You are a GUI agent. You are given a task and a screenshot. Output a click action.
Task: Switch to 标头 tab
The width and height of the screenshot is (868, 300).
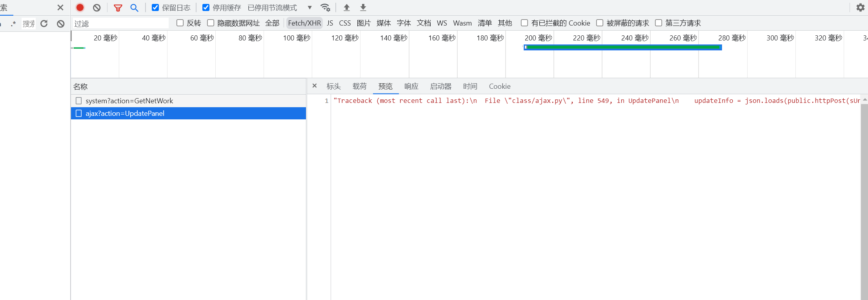pos(333,86)
